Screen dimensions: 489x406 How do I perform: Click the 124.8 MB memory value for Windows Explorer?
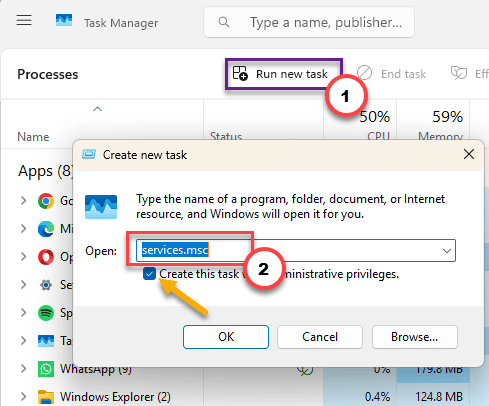[439, 397]
